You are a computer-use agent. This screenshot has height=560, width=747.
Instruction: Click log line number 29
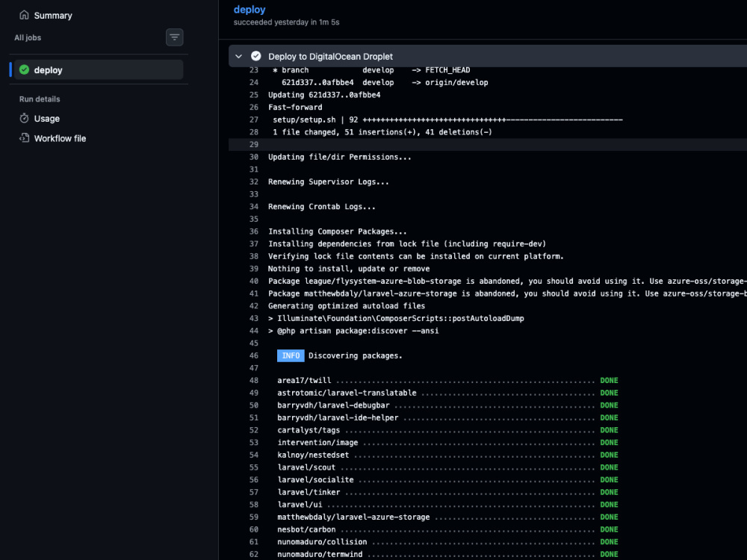tap(254, 144)
